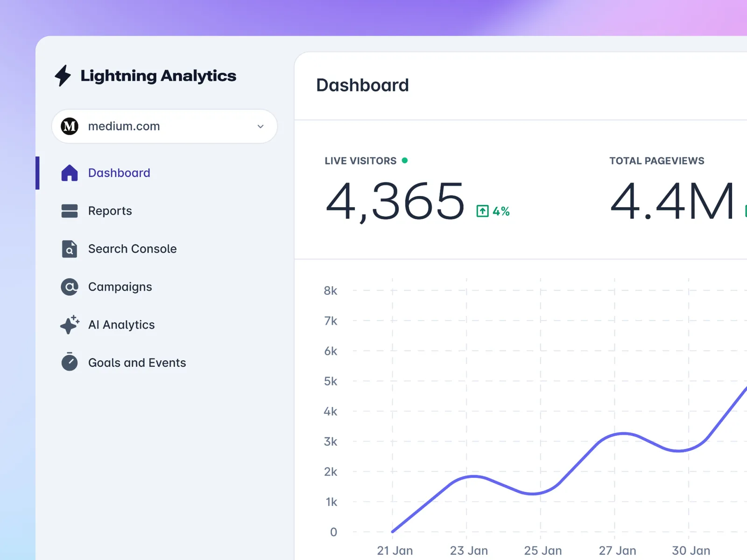
Task: Click the Medium site logo icon
Action: click(x=70, y=126)
